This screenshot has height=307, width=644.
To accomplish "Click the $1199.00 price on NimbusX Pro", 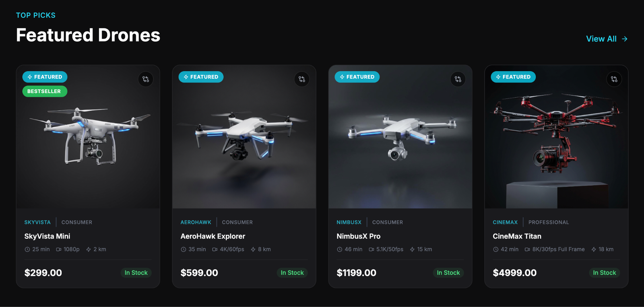I will 356,273.
